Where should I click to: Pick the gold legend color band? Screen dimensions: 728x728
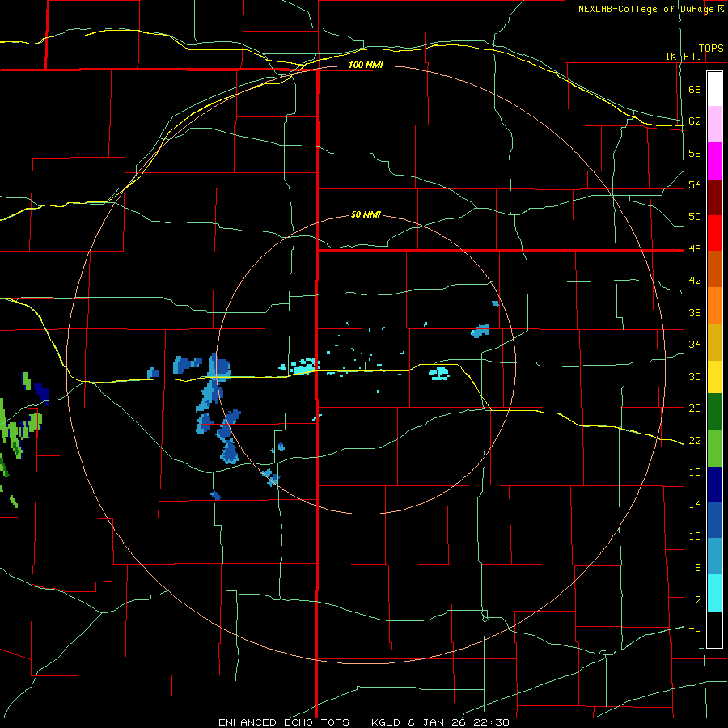pos(714,343)
